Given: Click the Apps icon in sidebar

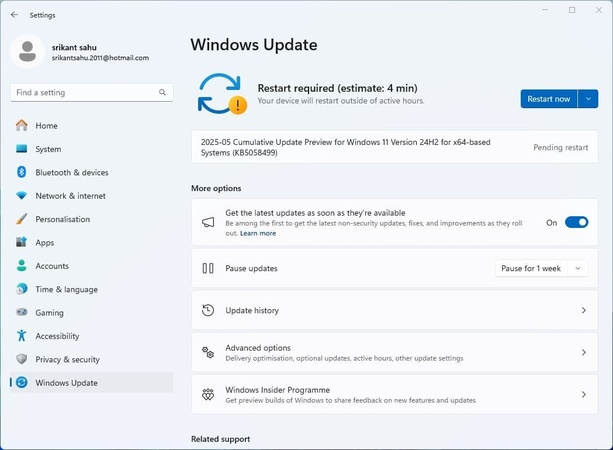Looking at the screenshot, I should point(22,242).
